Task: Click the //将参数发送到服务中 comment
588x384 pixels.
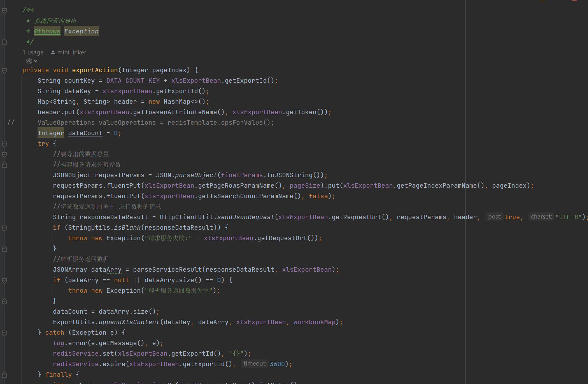Action: (x=107, y=206)
